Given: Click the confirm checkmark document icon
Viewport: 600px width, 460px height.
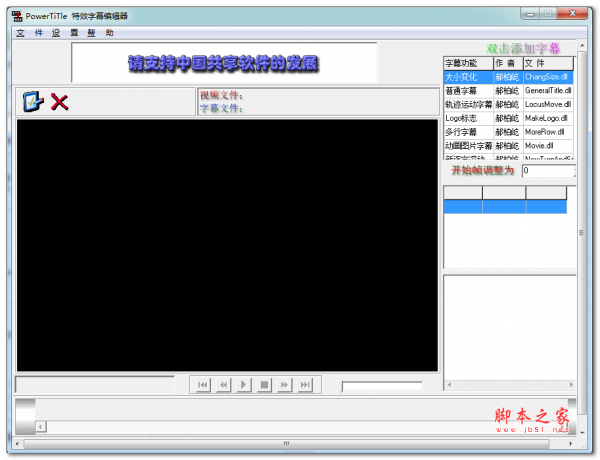Looking at the screenshot, I should click(33, 102).
